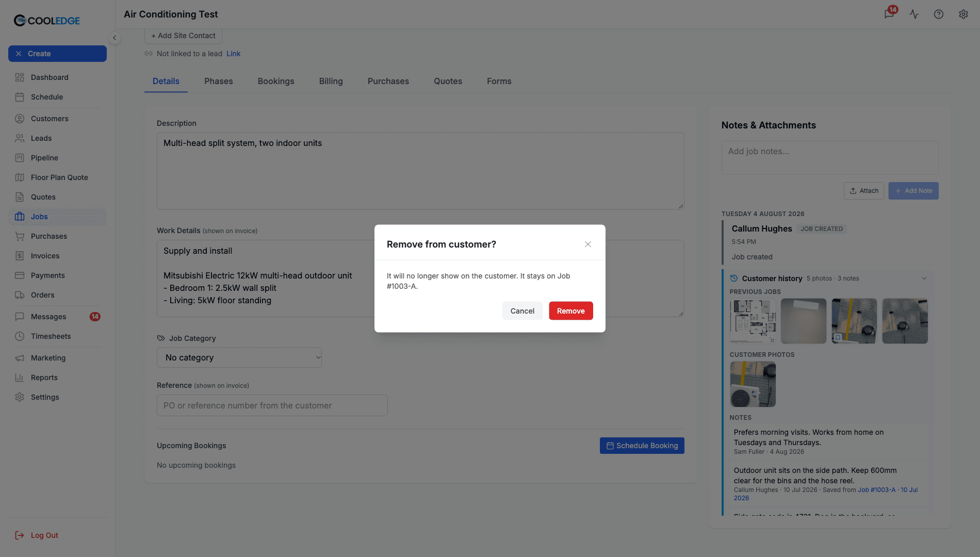Switch to the Forms tab
Screen dimensions: 980x557
pyautogui.click(x=499, y=81)
